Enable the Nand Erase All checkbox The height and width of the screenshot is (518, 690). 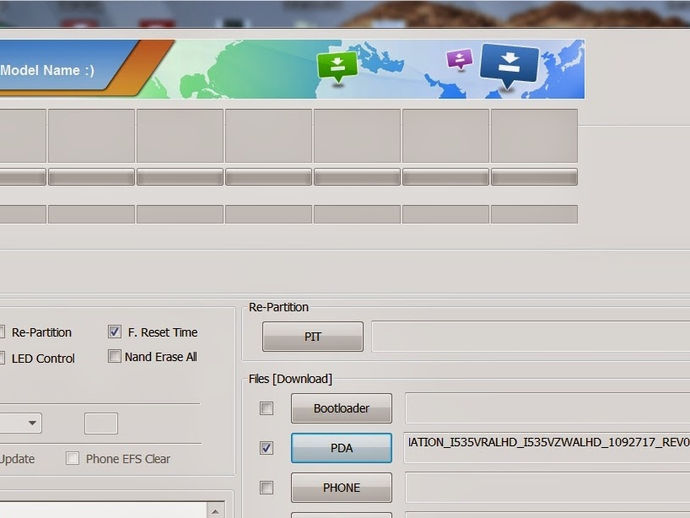click(114, 356)
